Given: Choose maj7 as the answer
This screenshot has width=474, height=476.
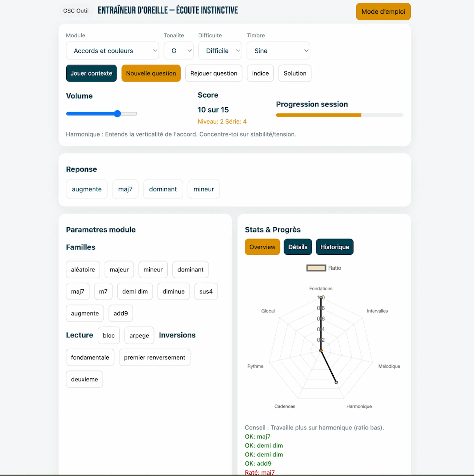Looking at the screenshot, I should pos(125,189).
